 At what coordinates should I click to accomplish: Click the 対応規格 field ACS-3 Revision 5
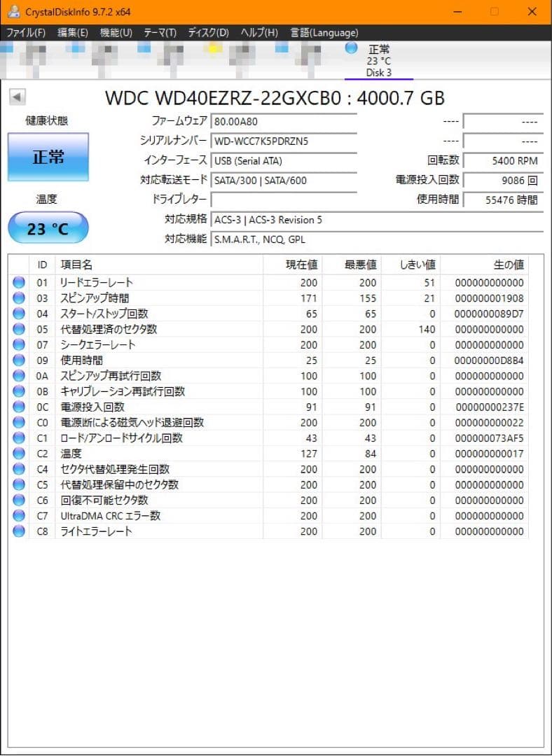coord(377,220)
